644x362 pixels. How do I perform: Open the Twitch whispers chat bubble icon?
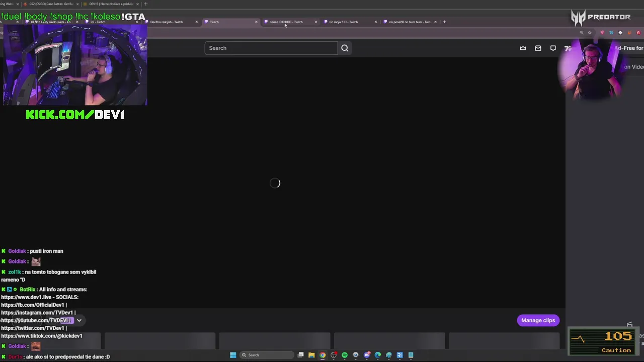(x=553, y=48)
